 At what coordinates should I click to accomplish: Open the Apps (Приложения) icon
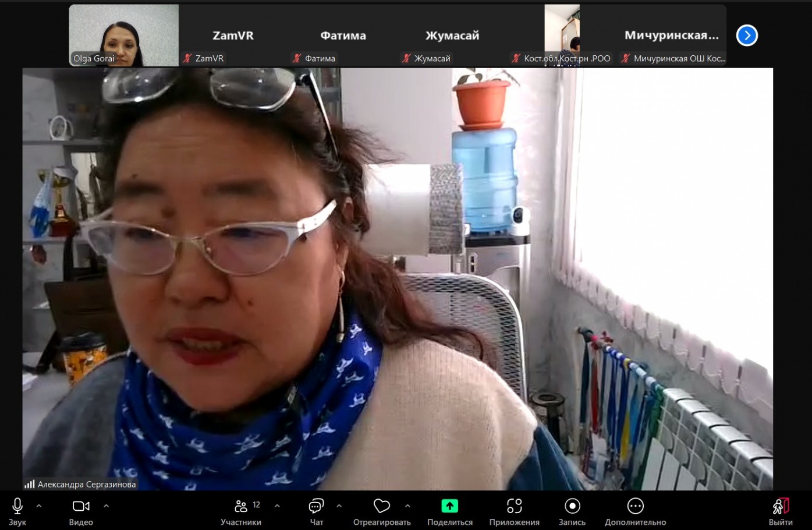tap(514, 507)
